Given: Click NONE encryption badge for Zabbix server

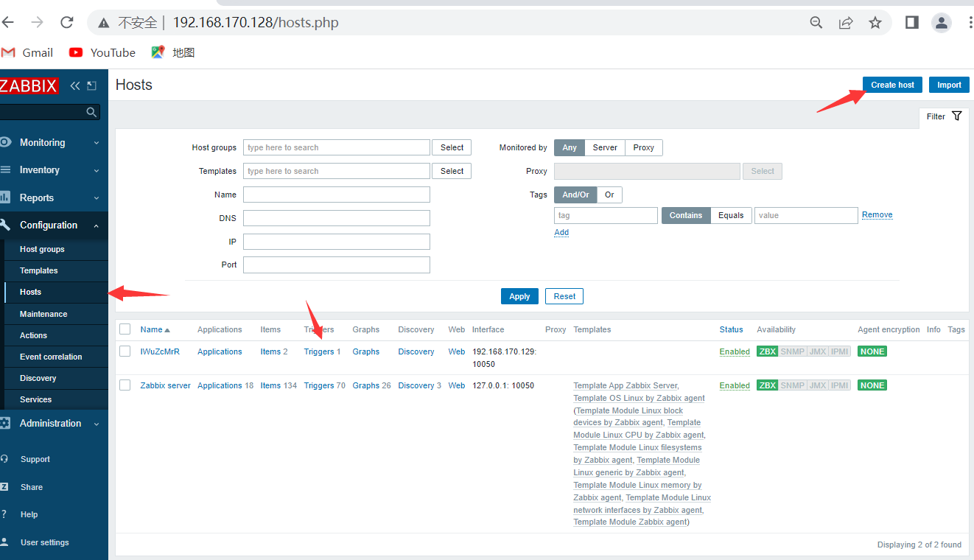Looking at the screenshot, I should (872, 385).
